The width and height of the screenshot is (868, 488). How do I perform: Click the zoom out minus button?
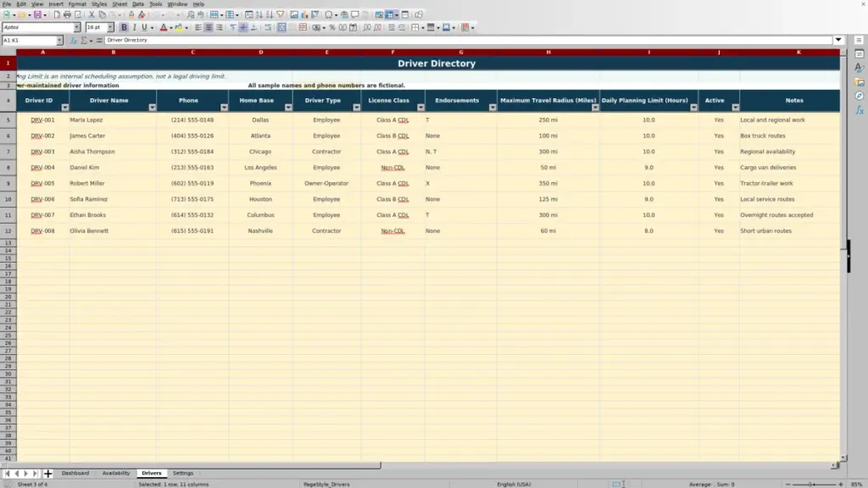(787, 484)
